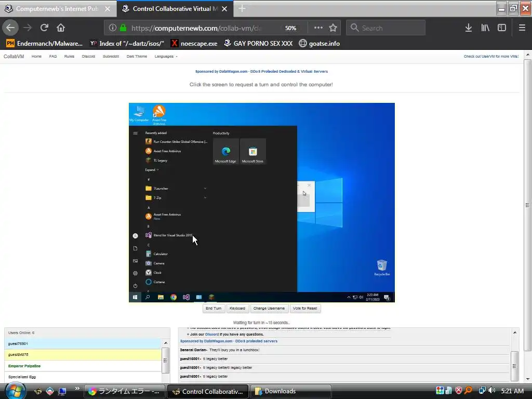The image size is (532, 399).
Task: Click the volume icon in the Vista tray
Action: click(x=491, y=391)
